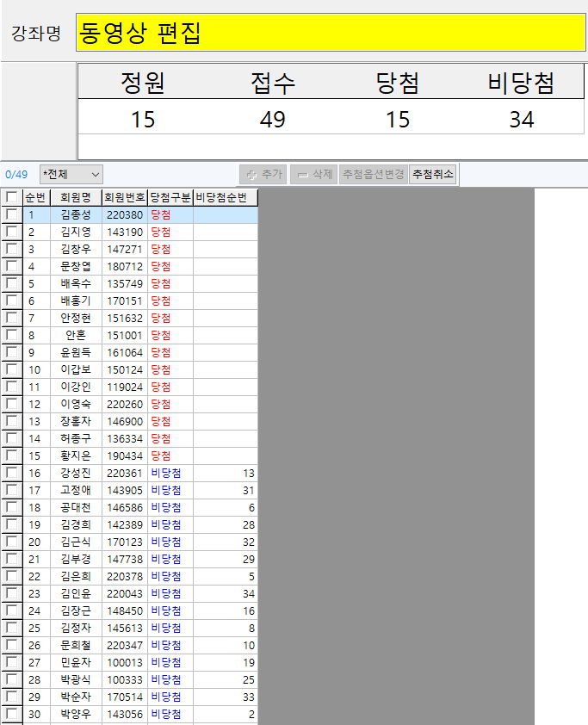
Task: Select member name 박순자
Action: [76, 697]
